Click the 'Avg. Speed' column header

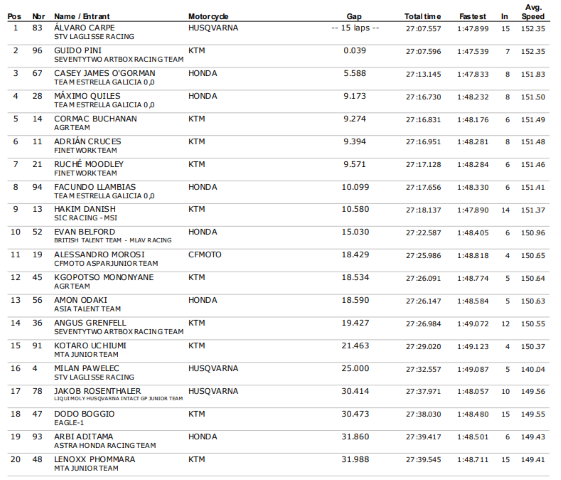(x=533, y=12)
